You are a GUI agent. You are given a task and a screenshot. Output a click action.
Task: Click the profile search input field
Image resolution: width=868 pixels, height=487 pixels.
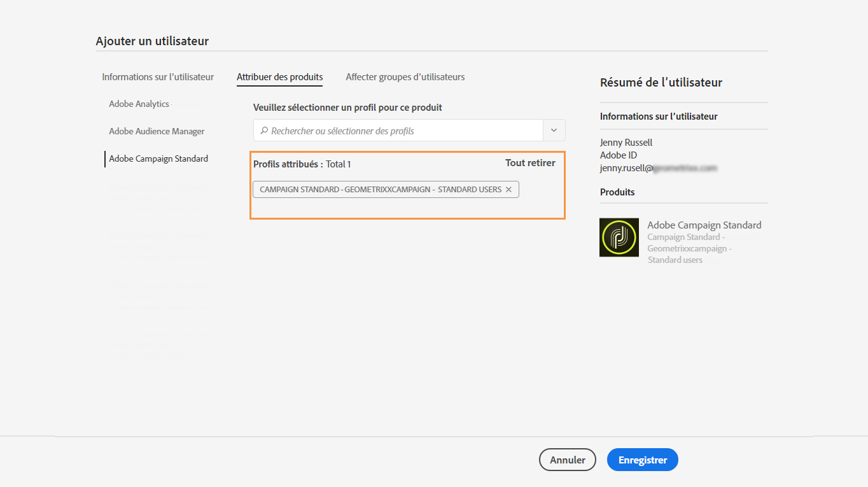click(x=398, y=131)
